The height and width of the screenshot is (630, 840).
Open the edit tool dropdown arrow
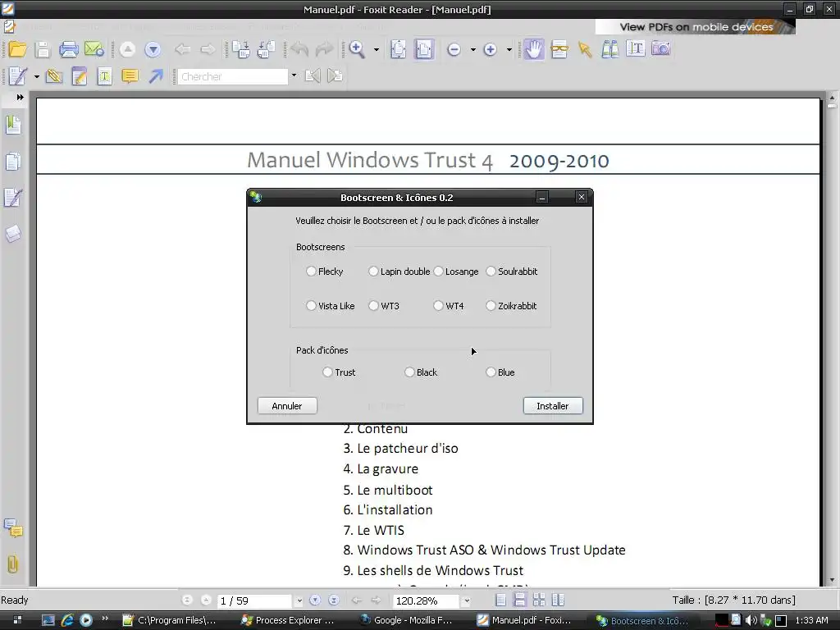(x=36, y=76)
